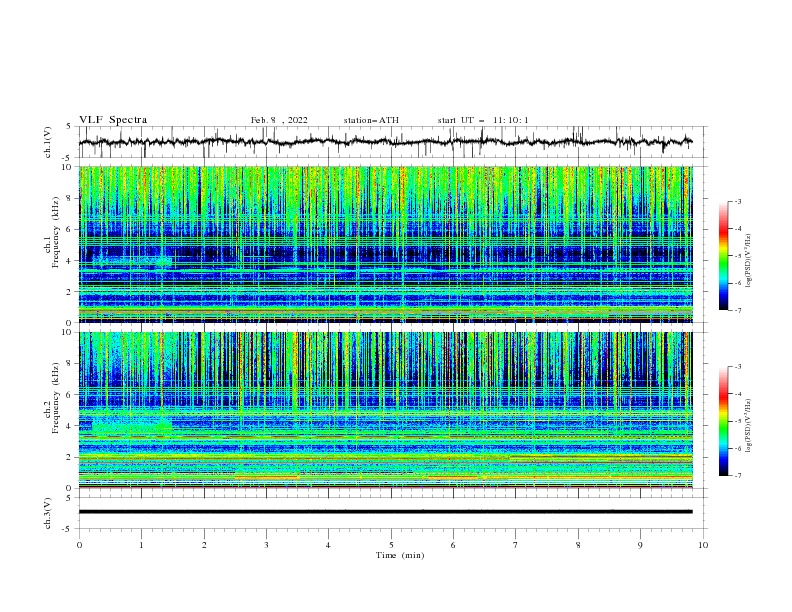Click the "start UT = 11:10:1" text
The width and height of the screenshot is (792, 612).
click(483, 120)
